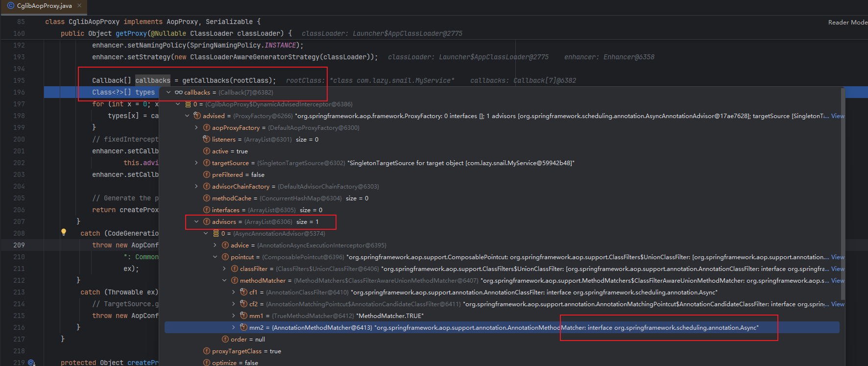Click the field icon beside classFilter
The width and height of the screenshot is (868, 366).
pyautogui.click(x=235, y=268)
